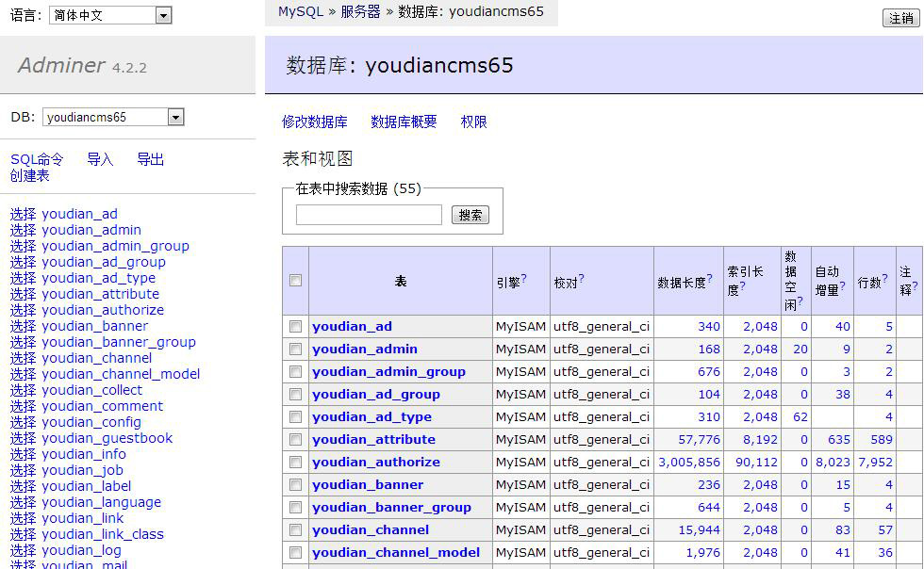Open the language dropdown showing 简体中文

[110, 15]
